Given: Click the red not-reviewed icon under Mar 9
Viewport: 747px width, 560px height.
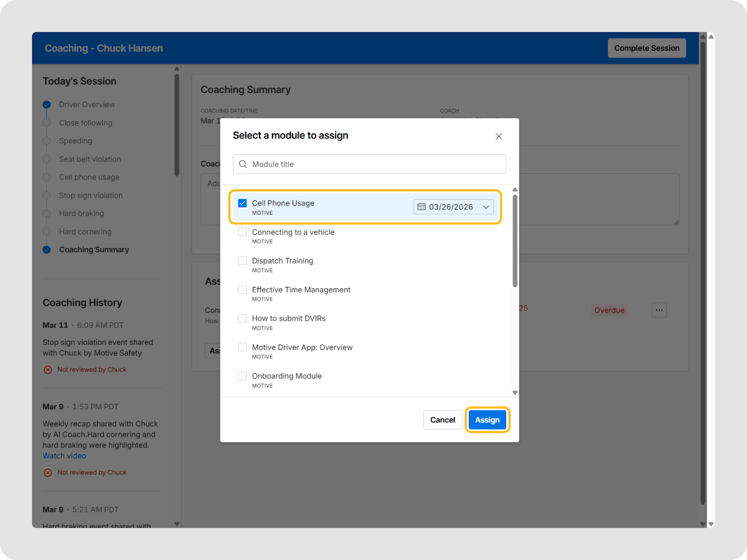Looking at the screenshot, I should [x=48, y=473].
